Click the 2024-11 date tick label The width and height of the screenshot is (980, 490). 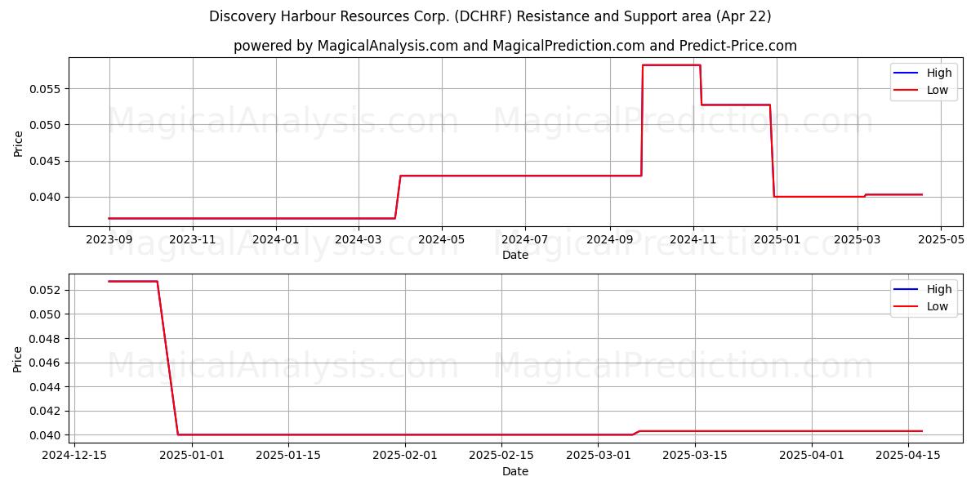[693, 240]
